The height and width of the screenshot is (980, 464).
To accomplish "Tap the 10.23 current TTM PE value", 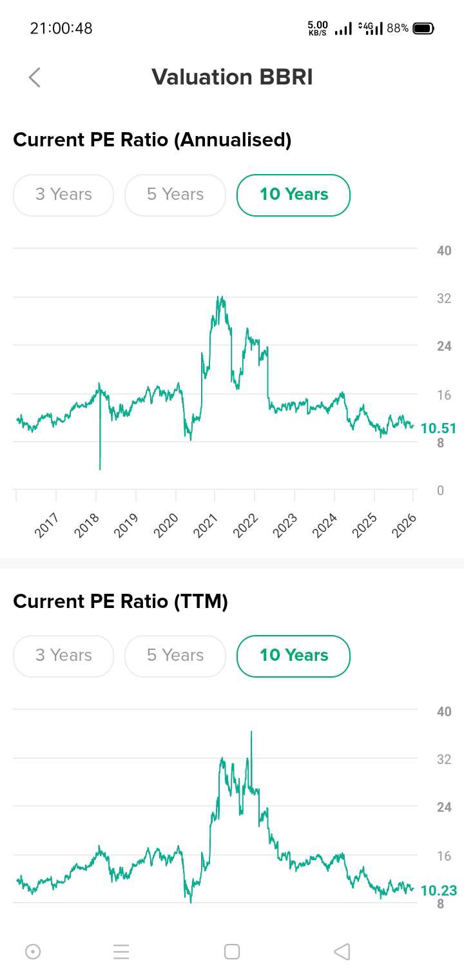I will coord(438,891).
